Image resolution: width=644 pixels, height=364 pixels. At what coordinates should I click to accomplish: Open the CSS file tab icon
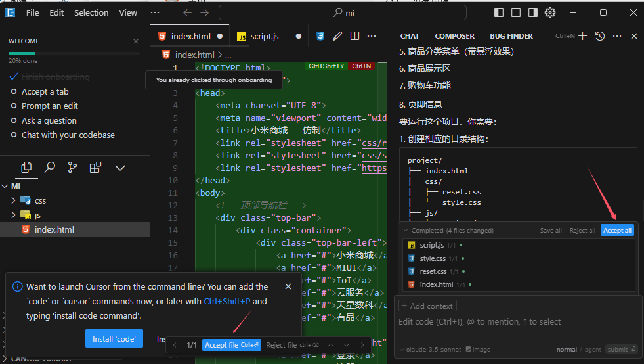click(320, 36)
